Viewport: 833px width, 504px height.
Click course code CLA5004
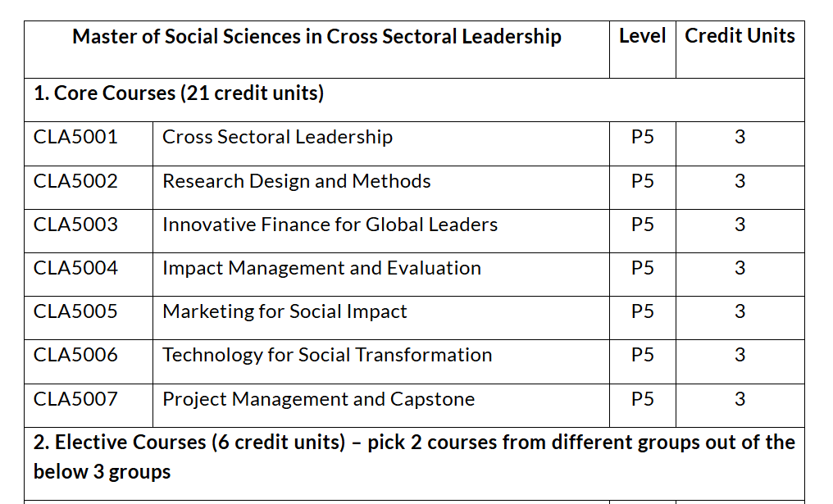75,268
